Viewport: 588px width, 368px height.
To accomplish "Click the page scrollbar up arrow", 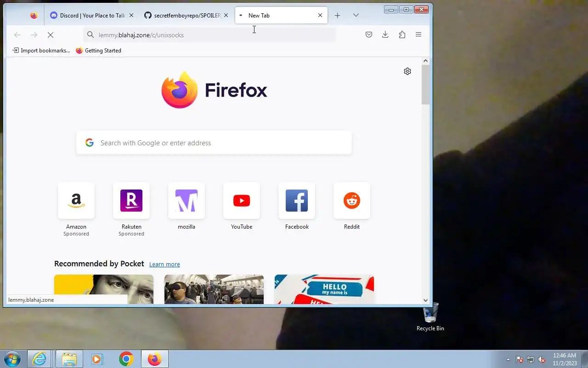I will point(425,61).
